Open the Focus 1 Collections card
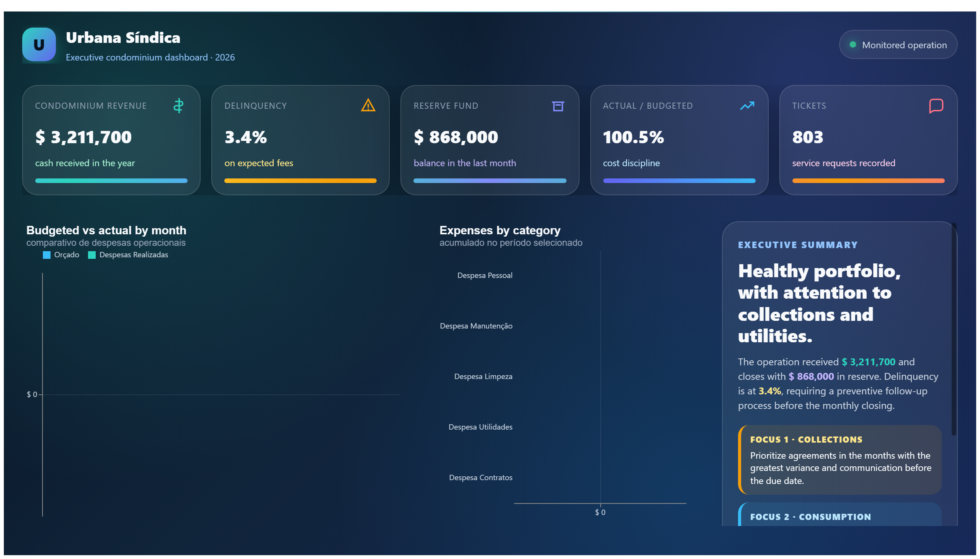Viewport: 980px width, 559px height. point(839,459)
